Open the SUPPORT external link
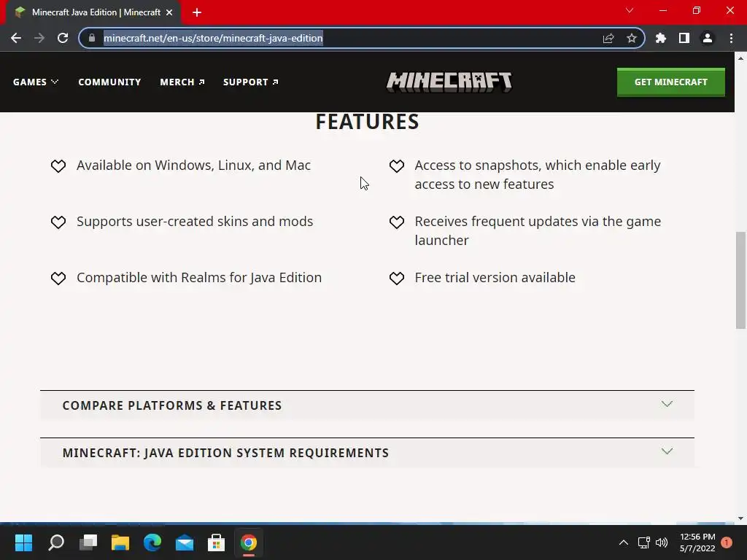Screen dimensions: 747x560 pyautogui.click(x=251, y=82)
